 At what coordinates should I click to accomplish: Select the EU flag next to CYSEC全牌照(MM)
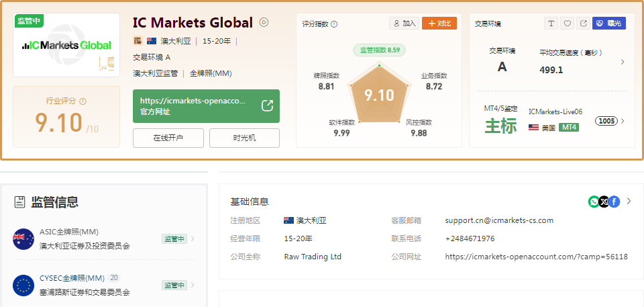click(x=23, y=286)
